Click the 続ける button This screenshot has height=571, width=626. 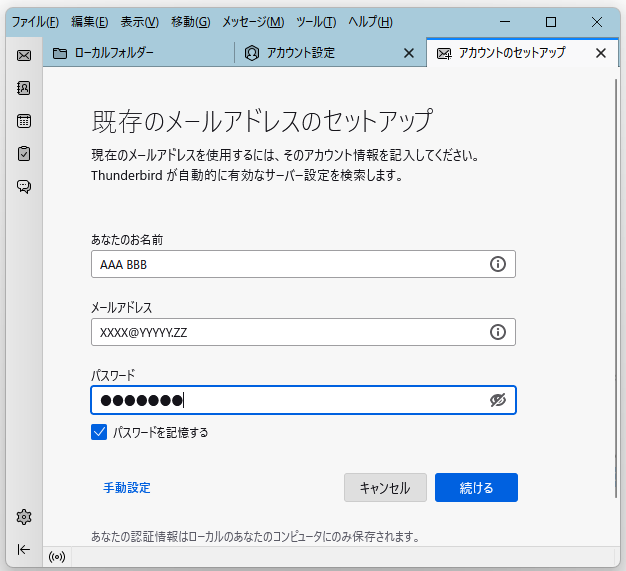476,488
